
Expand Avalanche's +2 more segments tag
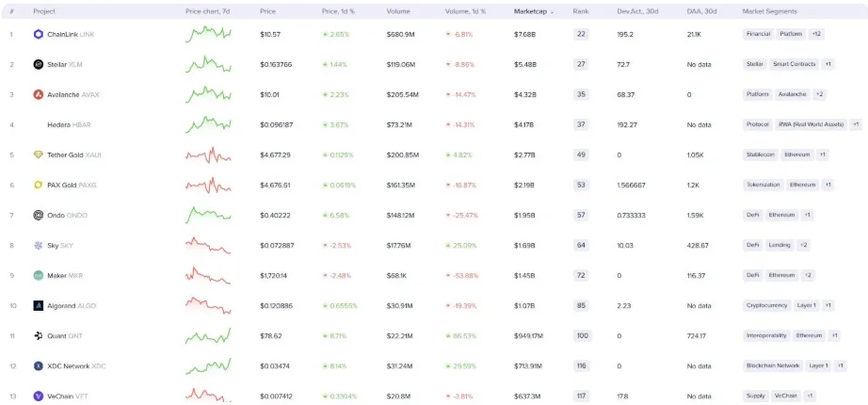tap(819, 95)
